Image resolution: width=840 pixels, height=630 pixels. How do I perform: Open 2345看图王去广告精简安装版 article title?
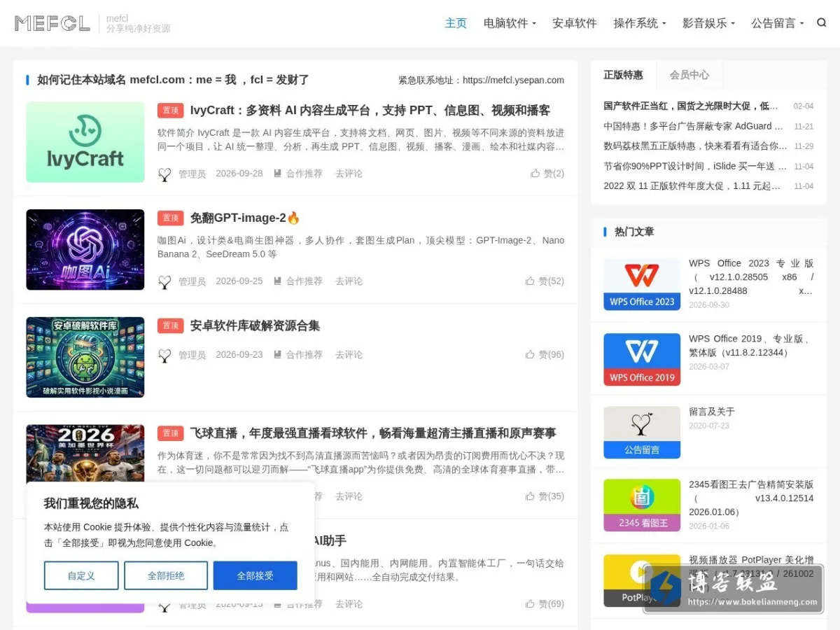pyautogui.click(x=751, y=498)
